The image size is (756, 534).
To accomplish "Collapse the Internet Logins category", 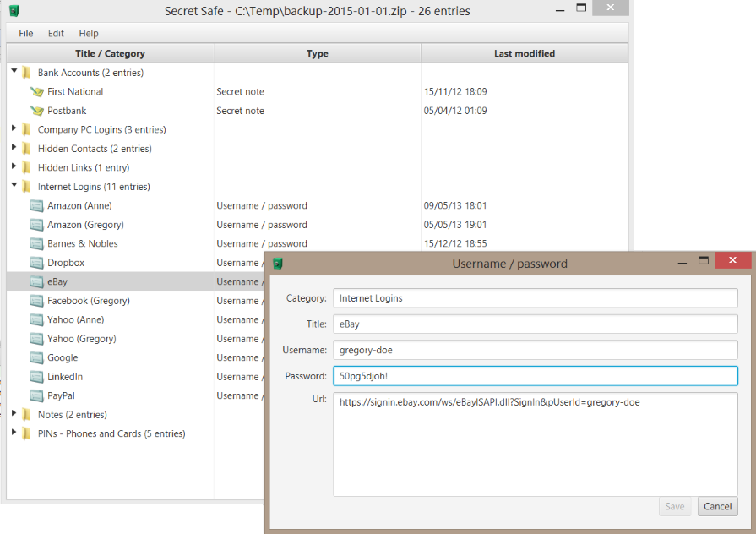I will tap(14, 187).
